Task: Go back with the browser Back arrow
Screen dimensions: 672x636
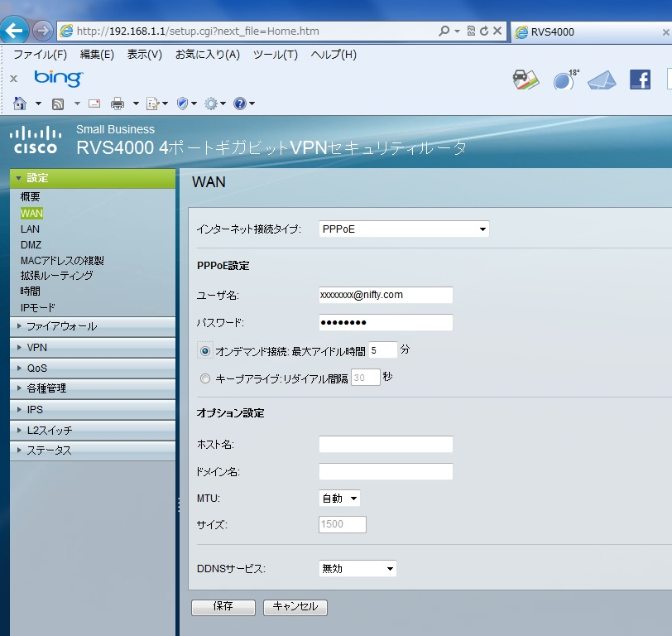Action: [14, 31]
